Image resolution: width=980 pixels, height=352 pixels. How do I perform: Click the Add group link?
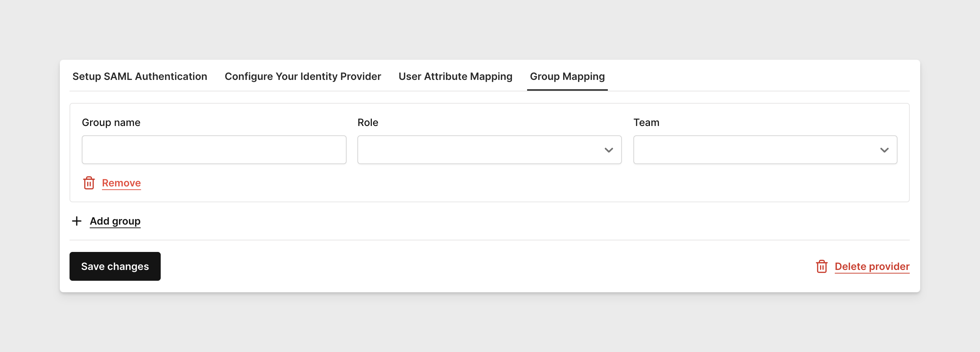(115, 221)
